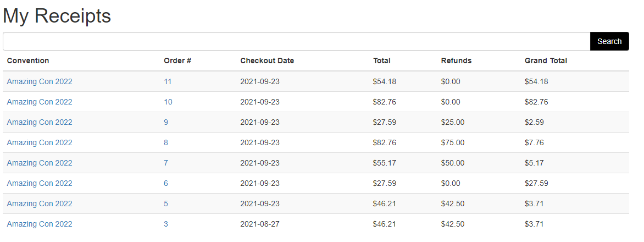Open order number 5 link
The image size is (644, 242).
click(166, 204)
